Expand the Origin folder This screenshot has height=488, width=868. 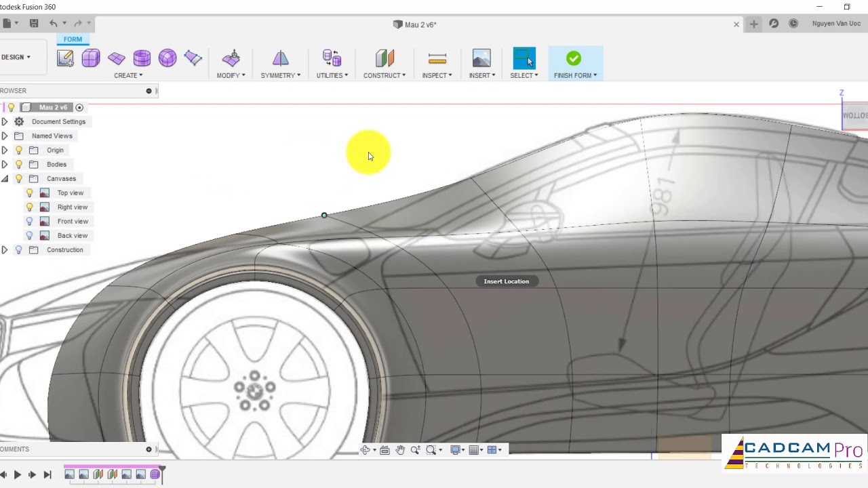tap(5, 150)
